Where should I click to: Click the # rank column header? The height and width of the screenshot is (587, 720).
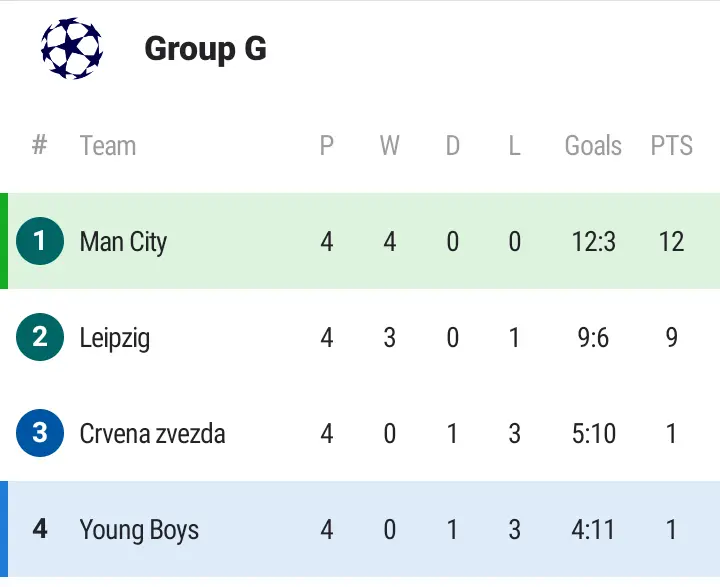(x=40, y=146)
